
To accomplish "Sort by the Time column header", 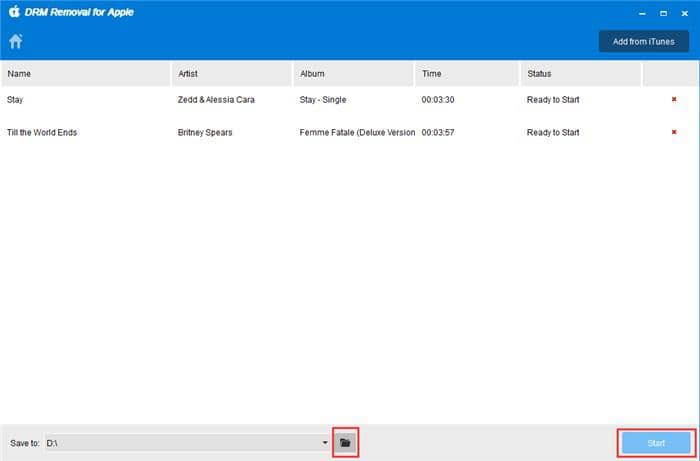I will coord(467,74).
